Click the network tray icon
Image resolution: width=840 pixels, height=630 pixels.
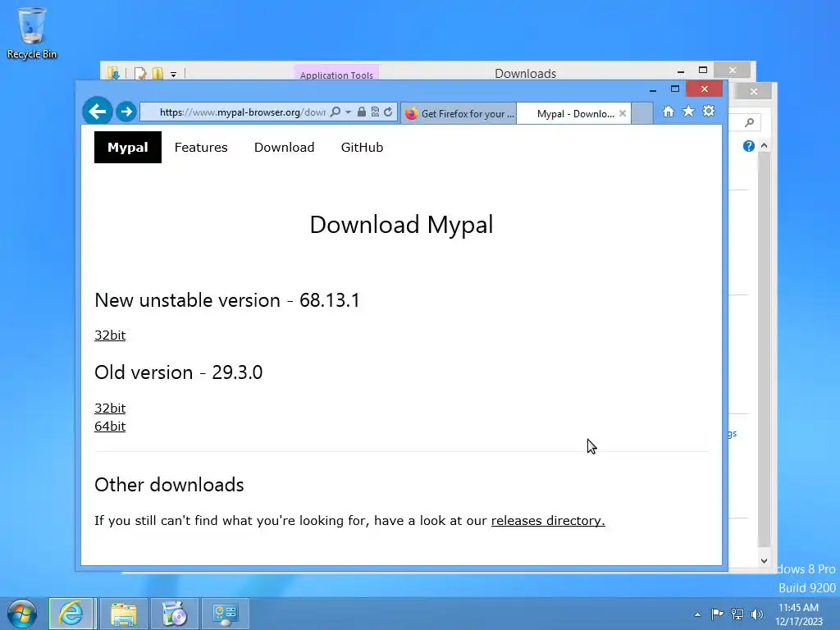tap(737, 614)
